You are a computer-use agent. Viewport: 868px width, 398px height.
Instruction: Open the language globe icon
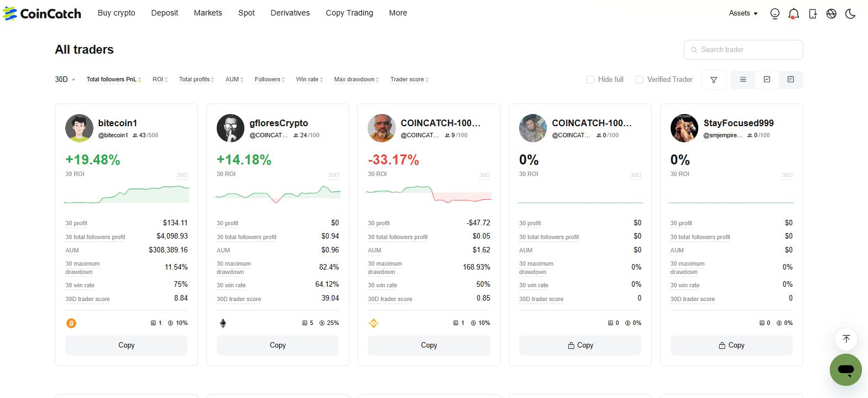pyautogui.click(x=832, y=14)
